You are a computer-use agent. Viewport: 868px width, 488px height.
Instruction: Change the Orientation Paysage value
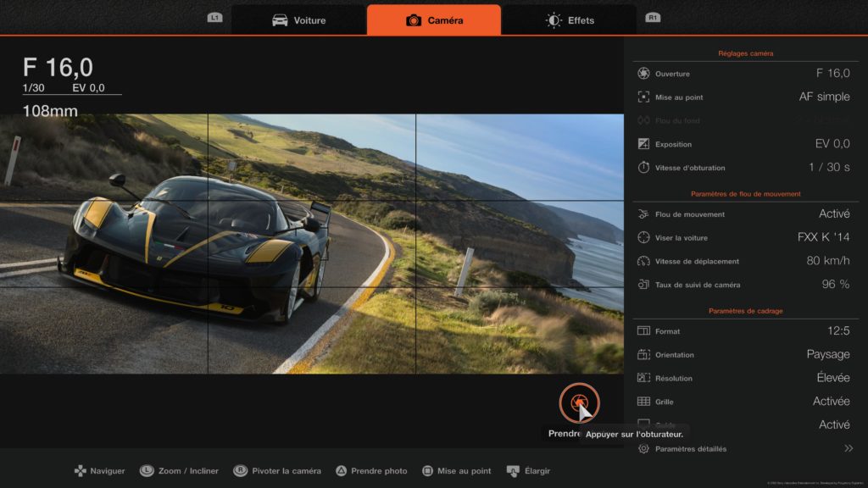[x=828, y=354]
